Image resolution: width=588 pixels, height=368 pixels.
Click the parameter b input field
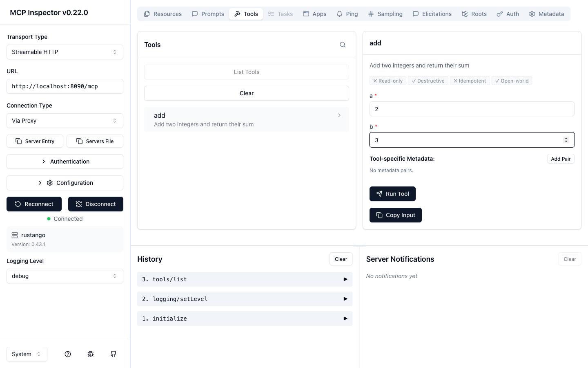pyautogui.click(x=472, y=140)
